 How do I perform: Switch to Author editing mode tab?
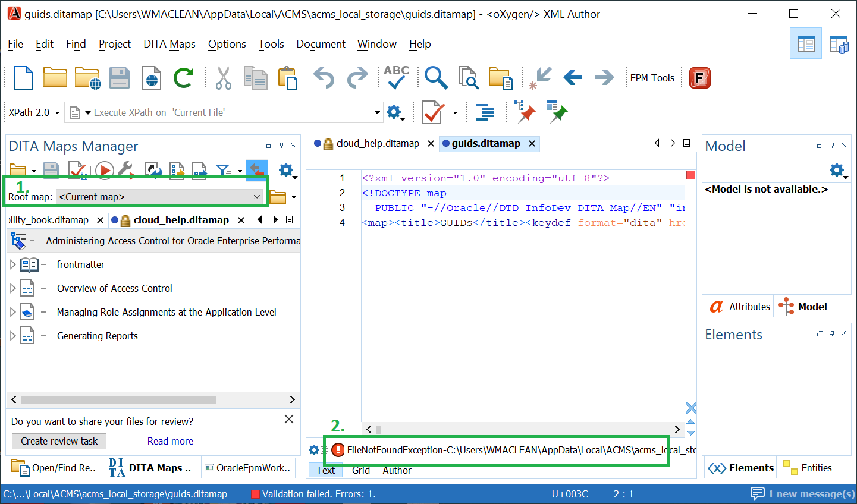397,470
